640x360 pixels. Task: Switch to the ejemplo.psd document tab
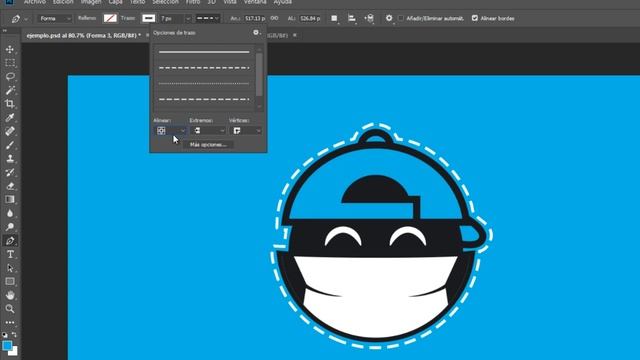point(83,36)
